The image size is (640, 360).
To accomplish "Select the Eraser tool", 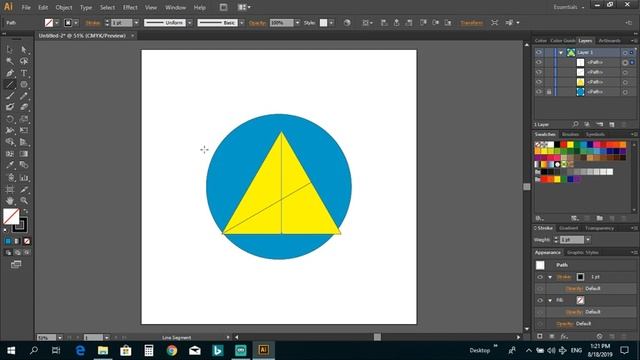I will 24,107.
